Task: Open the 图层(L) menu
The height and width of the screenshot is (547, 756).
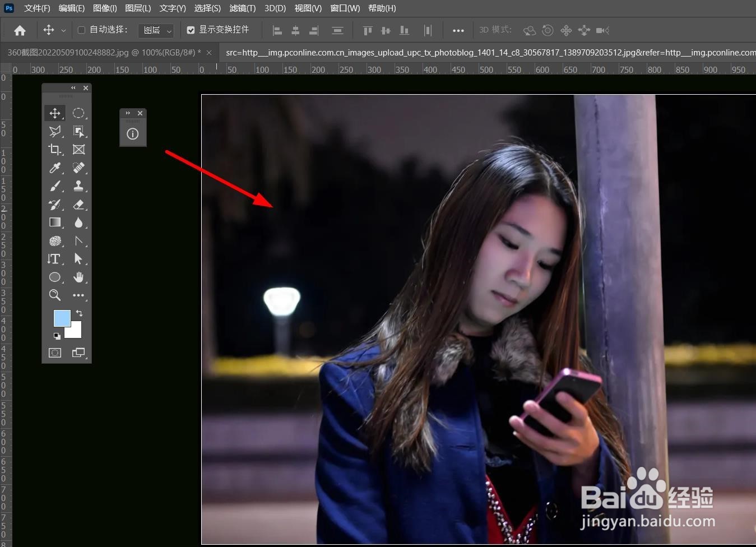Action: [138, 8]
